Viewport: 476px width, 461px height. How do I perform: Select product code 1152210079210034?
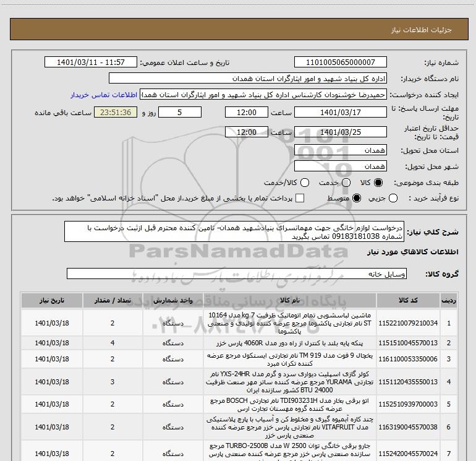[408, 323]
